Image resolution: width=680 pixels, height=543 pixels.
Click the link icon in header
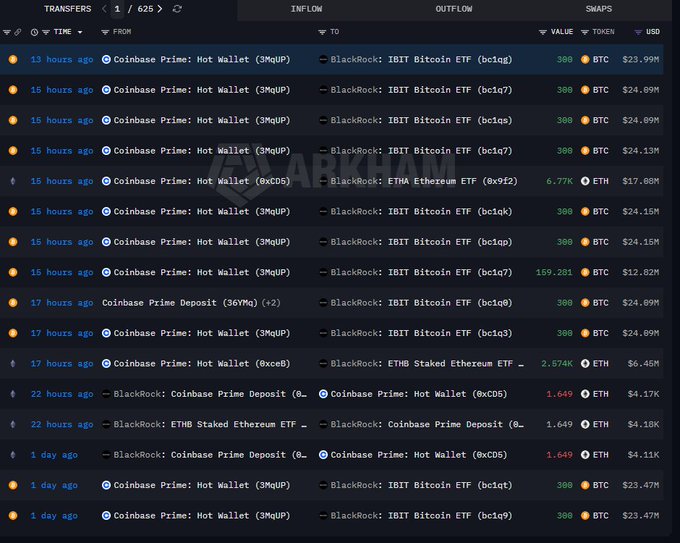click(x=17, y=32)
